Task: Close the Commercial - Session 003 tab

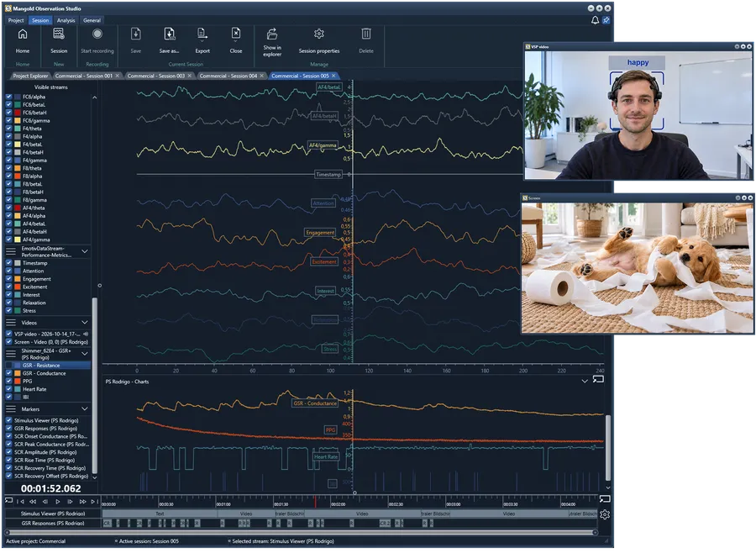Action: click(x=190, y=76)
